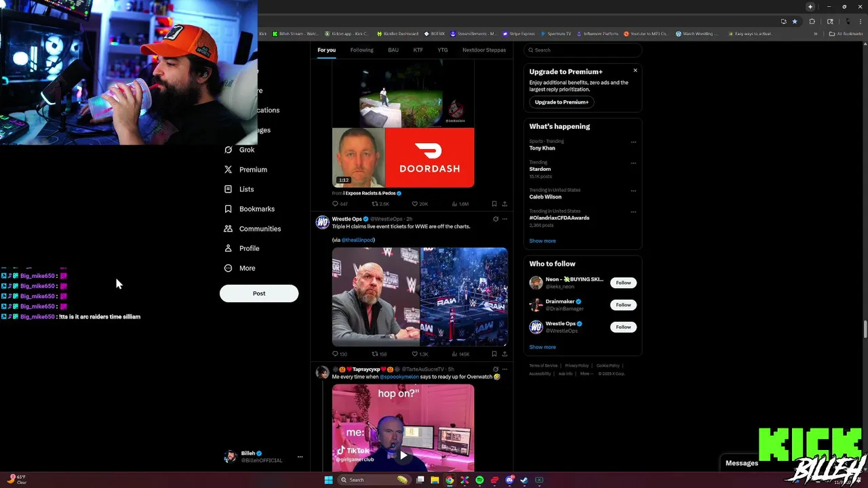Screen dimensions: 868x488
Task: Open more options for Caleb Wilson trend
Action: pos(633,191)
